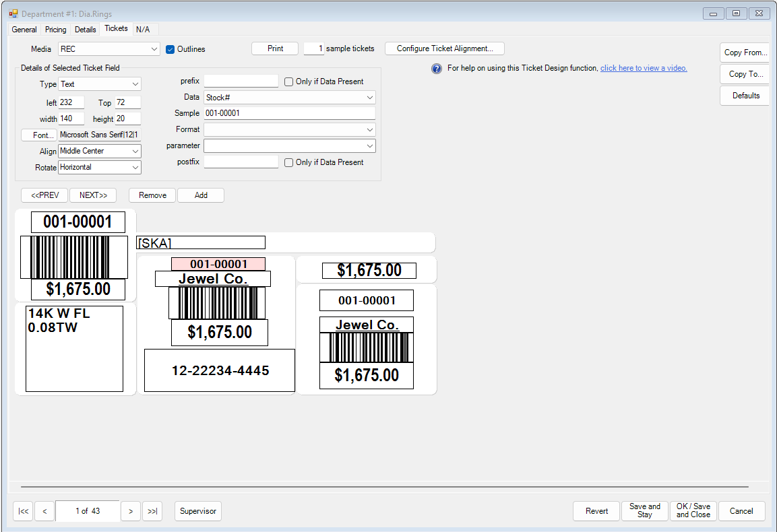Disable the Outlines checkbox
Viewport: 777px width, 532px height.
170,48
